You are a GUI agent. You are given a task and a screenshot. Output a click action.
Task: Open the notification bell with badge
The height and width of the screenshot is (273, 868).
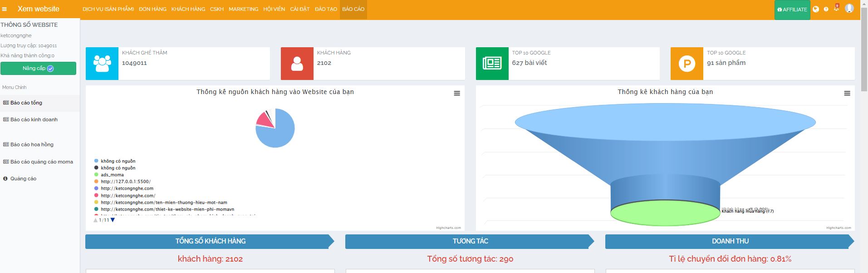pos(836,9)
